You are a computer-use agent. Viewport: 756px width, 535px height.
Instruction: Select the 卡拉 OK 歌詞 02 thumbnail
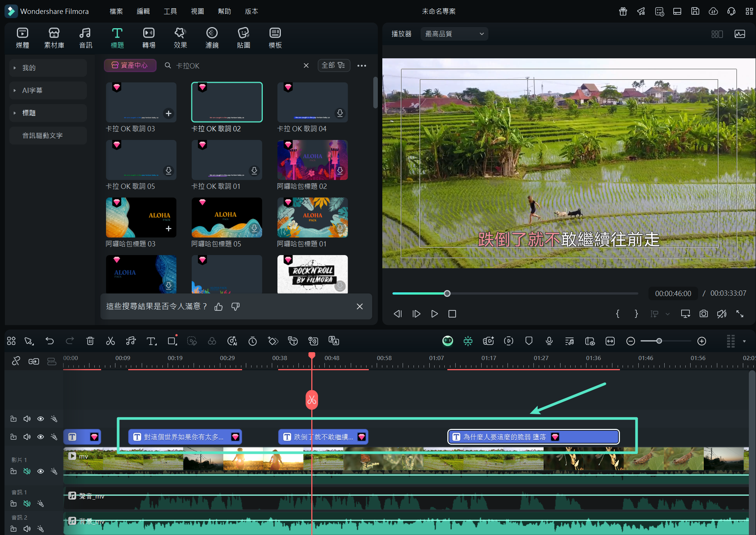click(x=227, y=102)
